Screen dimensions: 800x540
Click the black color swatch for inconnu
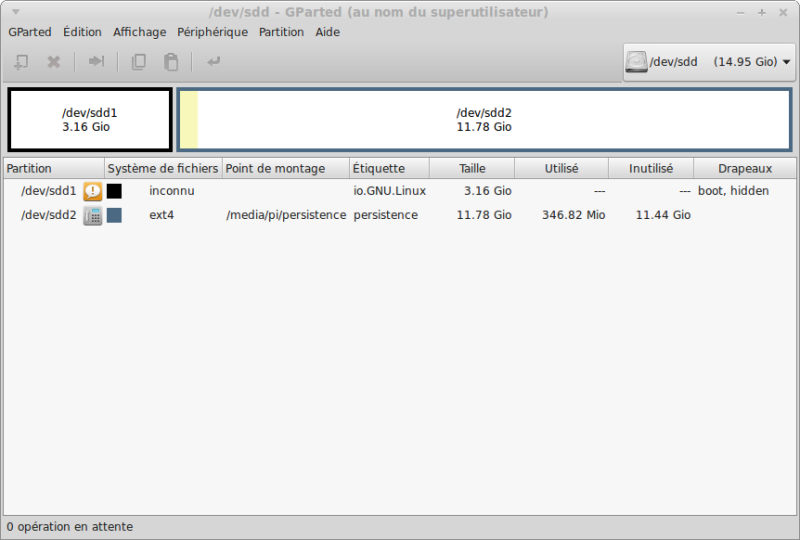pyautogui.click(x=114, y=191)
